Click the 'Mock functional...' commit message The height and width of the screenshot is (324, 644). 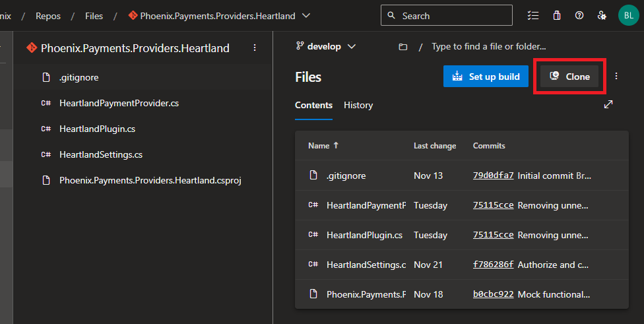point(554,294)
